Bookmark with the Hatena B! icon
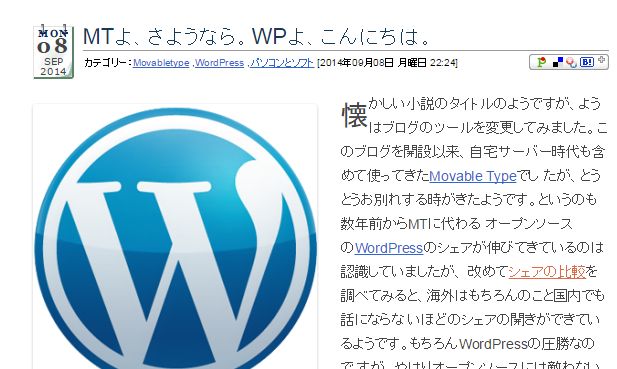Viewport: 617px width, 369px height. tap(587, 62)
